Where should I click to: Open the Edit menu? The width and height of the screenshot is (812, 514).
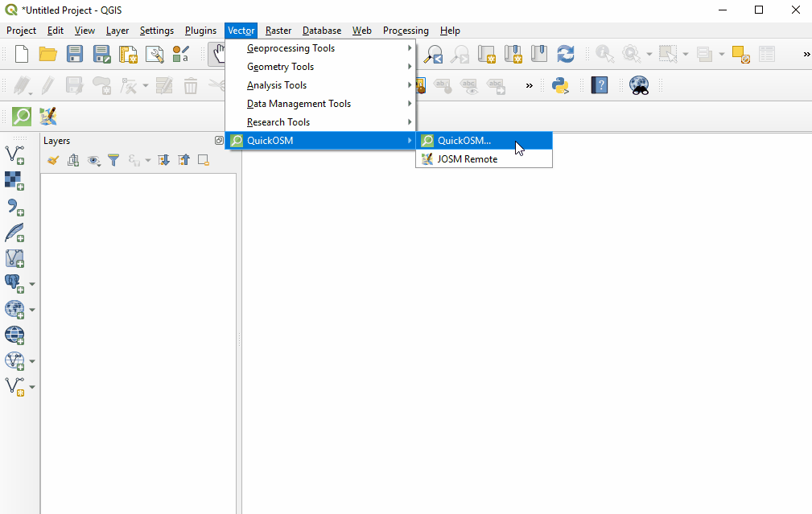56,31
